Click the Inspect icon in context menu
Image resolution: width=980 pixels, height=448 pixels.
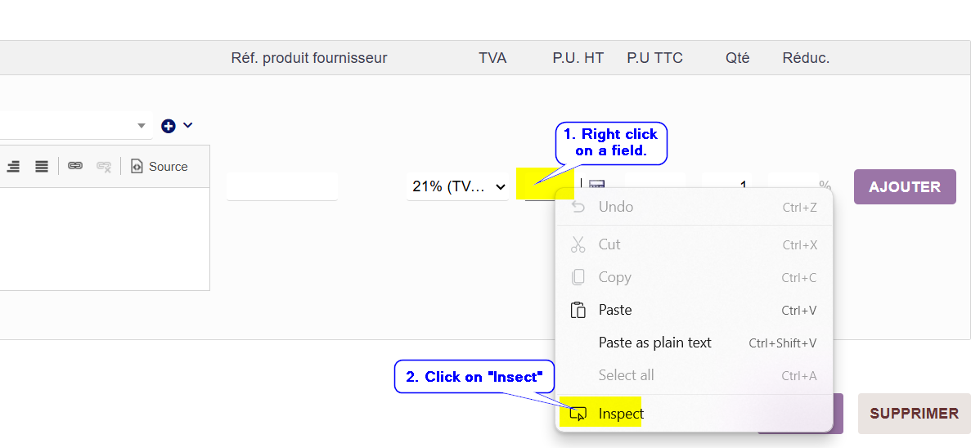pyautogui.click(x=578, y=414)
